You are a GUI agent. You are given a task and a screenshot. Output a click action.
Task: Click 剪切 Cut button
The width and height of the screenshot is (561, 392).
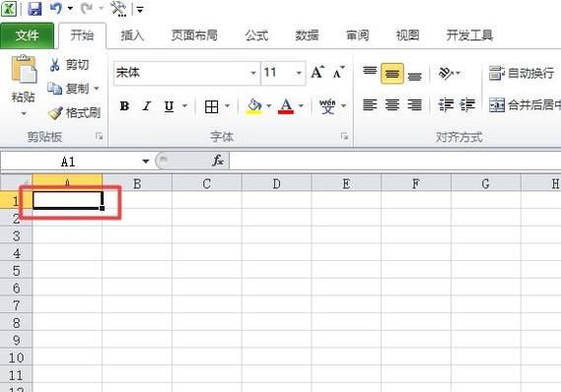click(69, 65)
